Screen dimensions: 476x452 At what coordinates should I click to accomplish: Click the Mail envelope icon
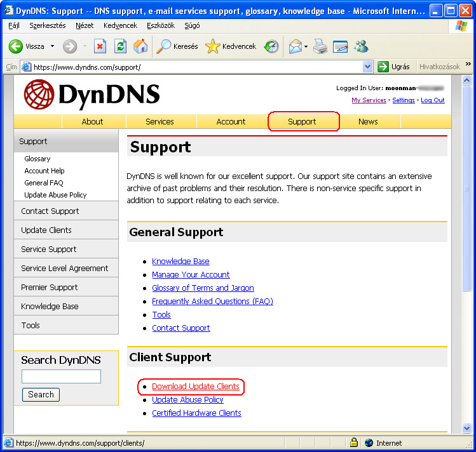click(x=295, y=46)
